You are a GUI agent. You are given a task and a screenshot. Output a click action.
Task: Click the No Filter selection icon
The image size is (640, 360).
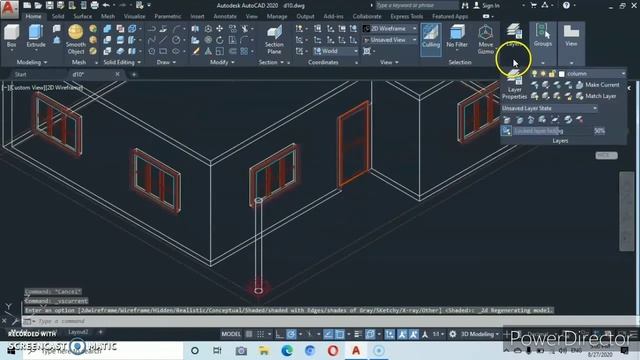tap(457, 36)
